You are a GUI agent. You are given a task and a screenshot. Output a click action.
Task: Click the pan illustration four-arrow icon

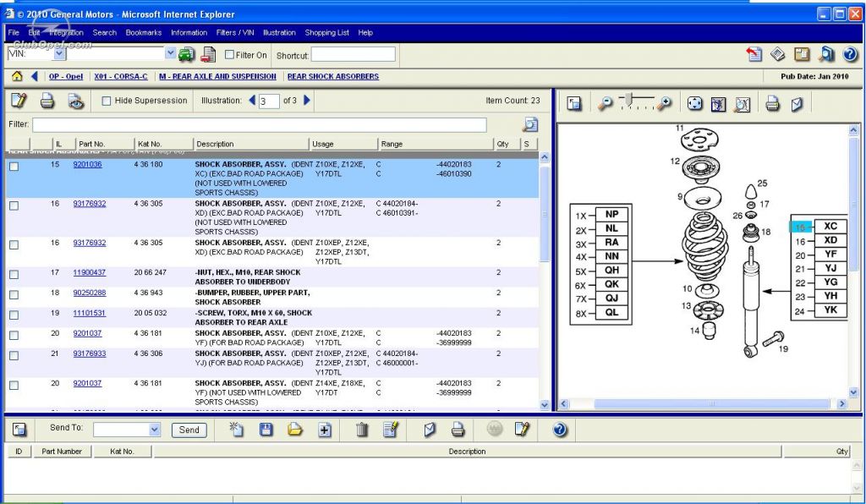(695, 103)
